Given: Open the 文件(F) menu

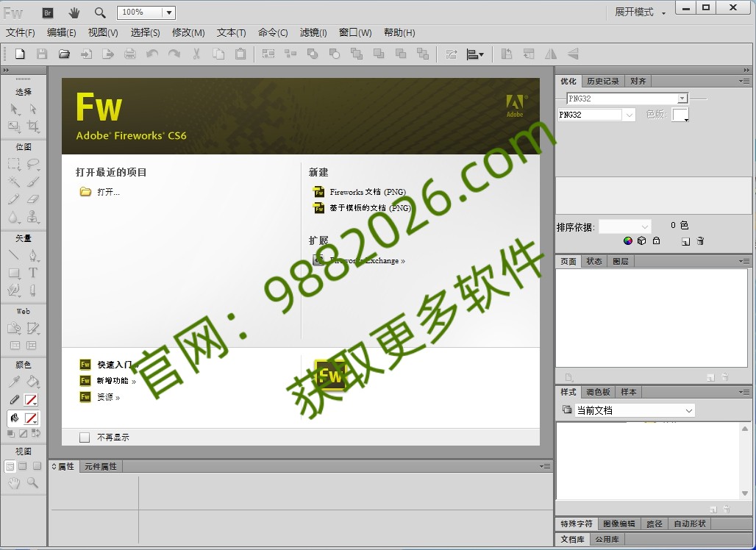Looking at the screenshot, I should 21,33.
